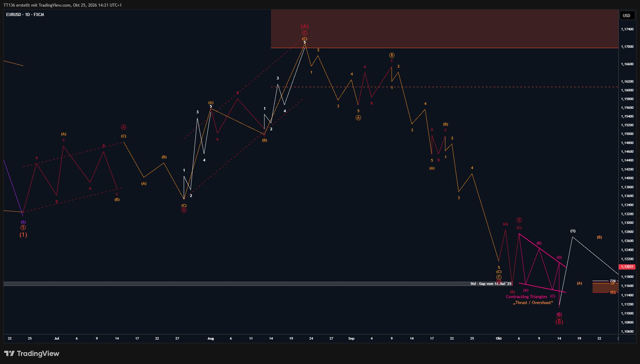
Task: Click the large red (A) wave label at the top
Action: pos(304,26)
